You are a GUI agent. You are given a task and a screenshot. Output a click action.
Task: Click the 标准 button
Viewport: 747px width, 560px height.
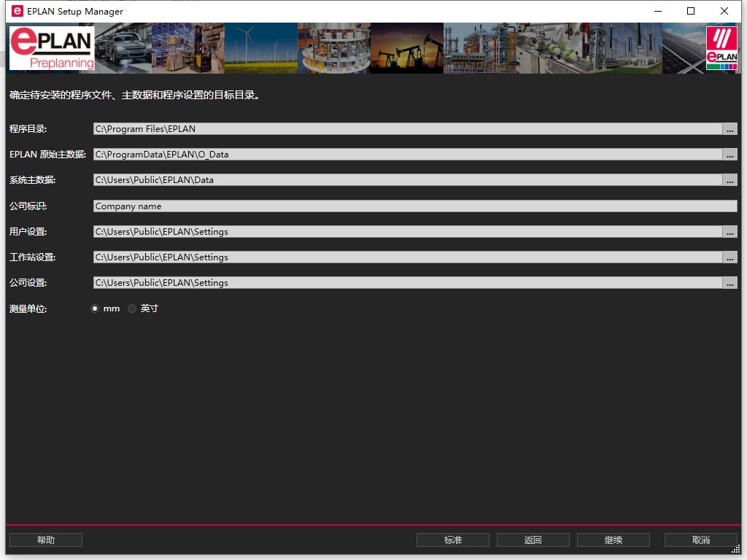tap(452, 540)
